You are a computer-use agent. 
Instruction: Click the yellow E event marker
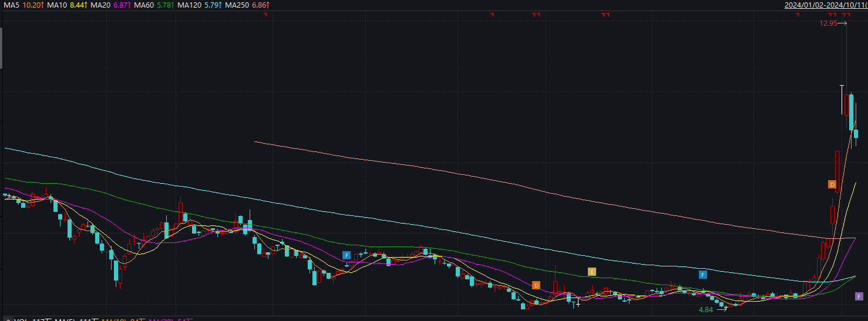click(x=592, y=272)
